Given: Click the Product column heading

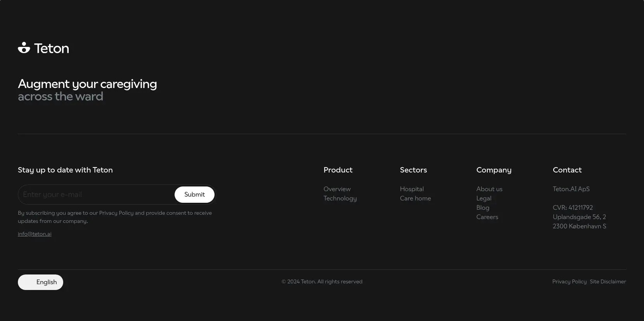Looking at the screenshot, I should pos(338,170).
